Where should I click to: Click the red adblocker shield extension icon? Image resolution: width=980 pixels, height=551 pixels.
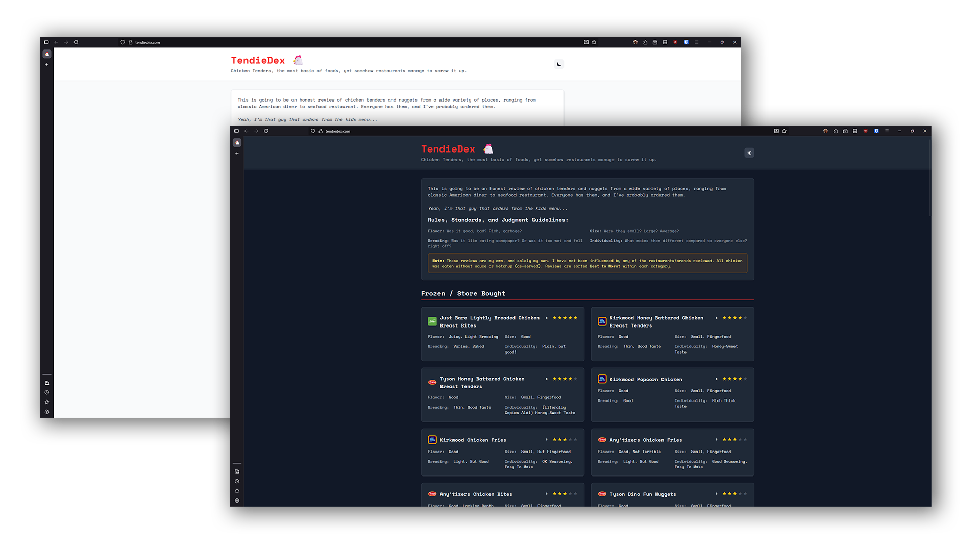point(866,131)
